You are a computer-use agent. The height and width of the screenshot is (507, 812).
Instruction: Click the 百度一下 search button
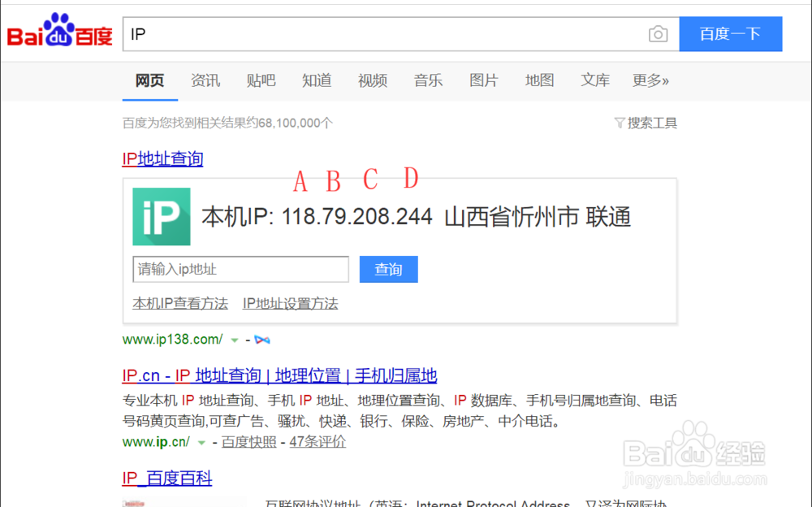(731, 34)
